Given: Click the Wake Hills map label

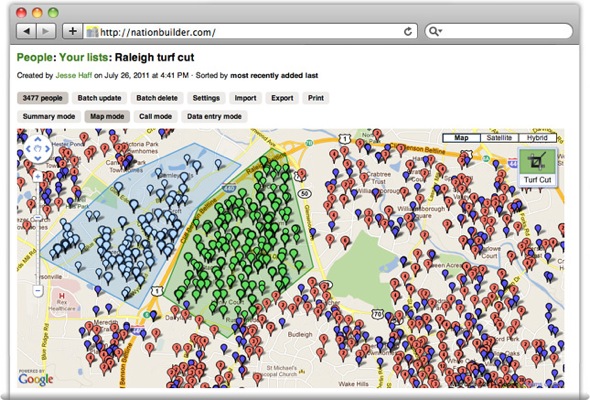Looking at the screenshot, I should click(x=353, y=384).
